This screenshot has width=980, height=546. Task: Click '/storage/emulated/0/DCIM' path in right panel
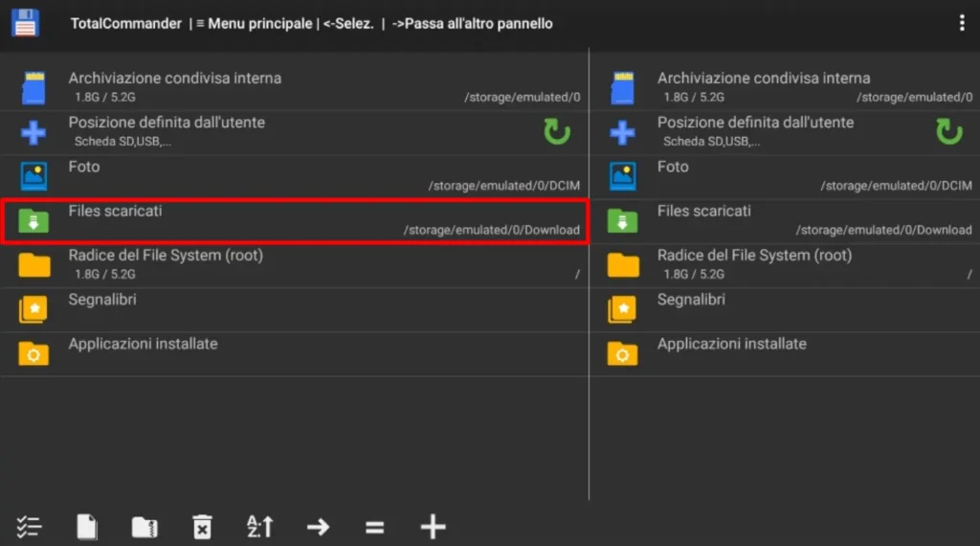[896, 186]
